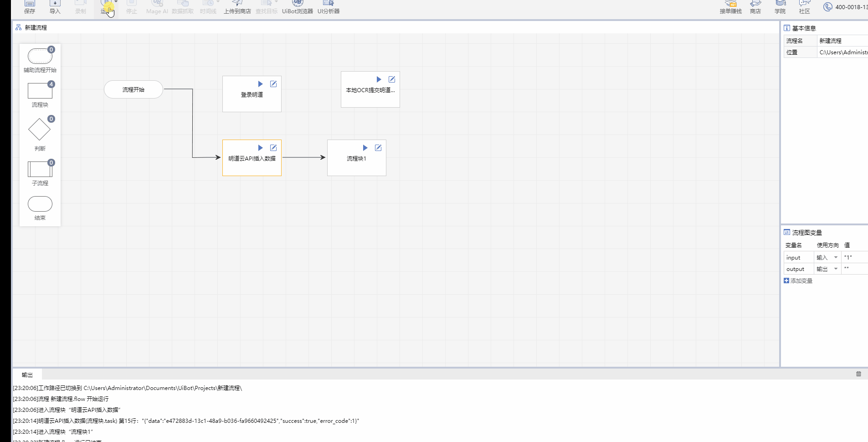This screenshot has height=442, width=868.
Task: Edit the value of input variable
Action: click(855, 258)
